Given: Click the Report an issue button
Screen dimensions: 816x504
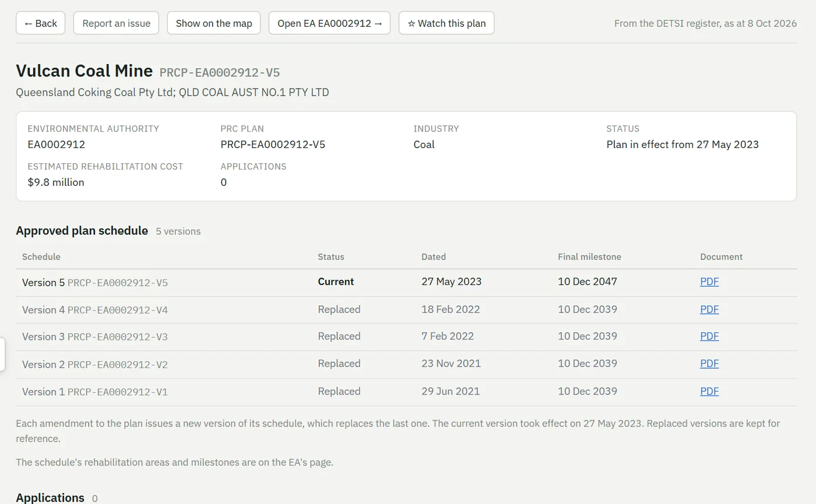Looking at the screenshot, I should [x=116, y=23].
